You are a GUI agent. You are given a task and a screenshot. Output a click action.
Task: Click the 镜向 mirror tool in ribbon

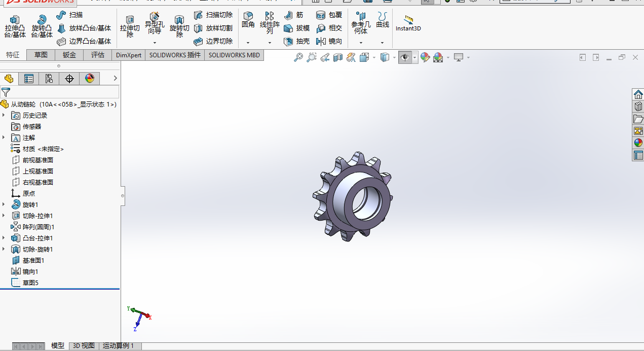pyautogui.click(x=329, y=41)
